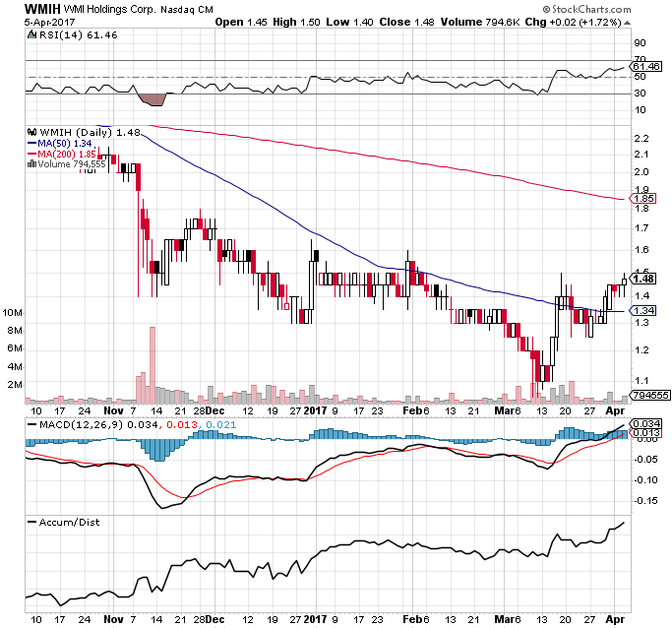Image resolution: width=672 pixels, height=628 pixels.
Task: Click the MACD(12,26,9) 0.034 label
Action: point(98,425)
